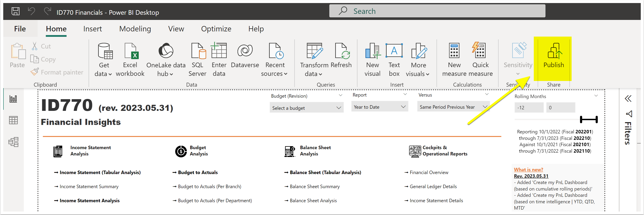Expand the Versus slicer header chevron
Image resolution: width=644 pixels, height=215 pixels.
486,94
